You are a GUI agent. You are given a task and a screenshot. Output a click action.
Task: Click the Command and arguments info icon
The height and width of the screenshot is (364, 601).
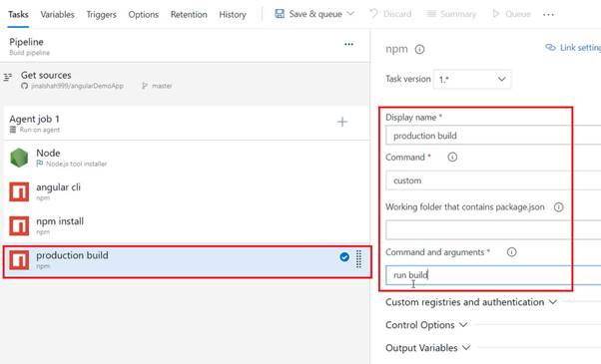point(512,252)
